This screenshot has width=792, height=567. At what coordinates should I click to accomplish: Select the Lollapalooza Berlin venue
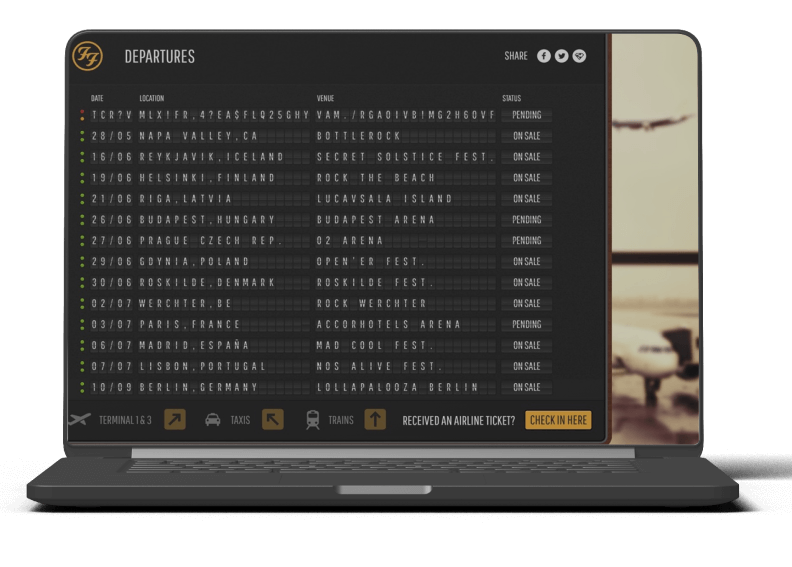[397, 387]
